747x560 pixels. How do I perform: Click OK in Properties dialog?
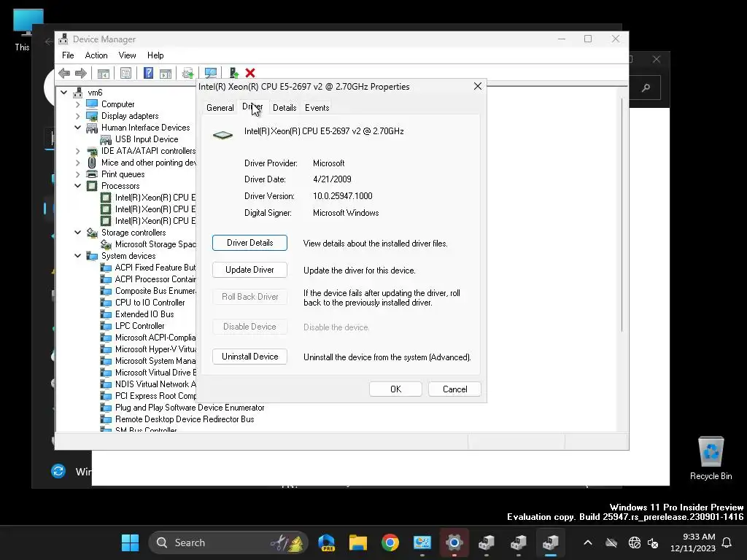395,389
